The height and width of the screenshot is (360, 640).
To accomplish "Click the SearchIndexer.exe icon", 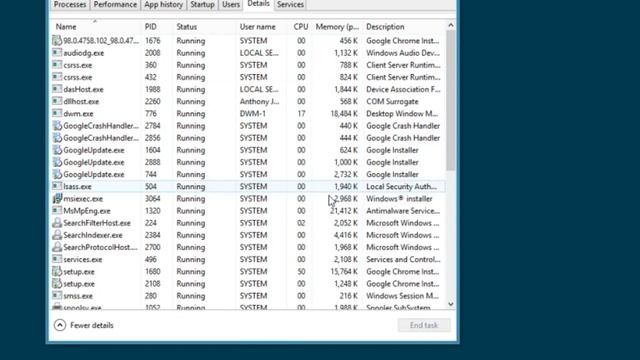I will pos(57,235).
